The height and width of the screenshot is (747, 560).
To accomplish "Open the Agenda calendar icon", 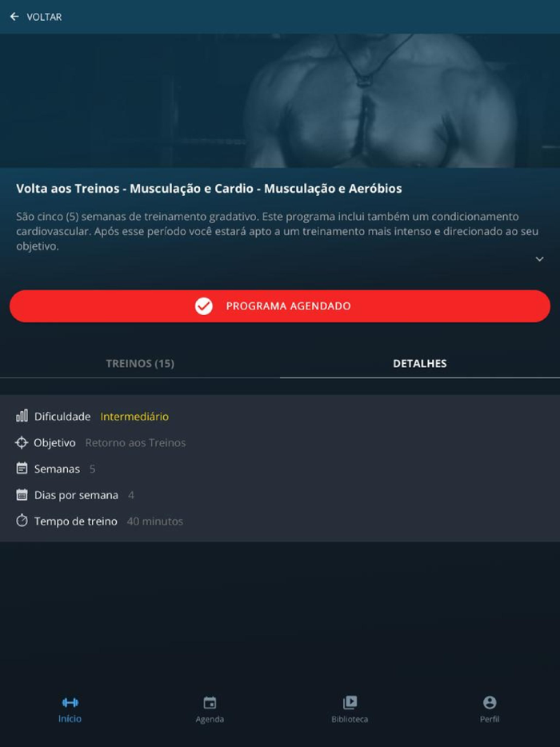I will (210, 703).
